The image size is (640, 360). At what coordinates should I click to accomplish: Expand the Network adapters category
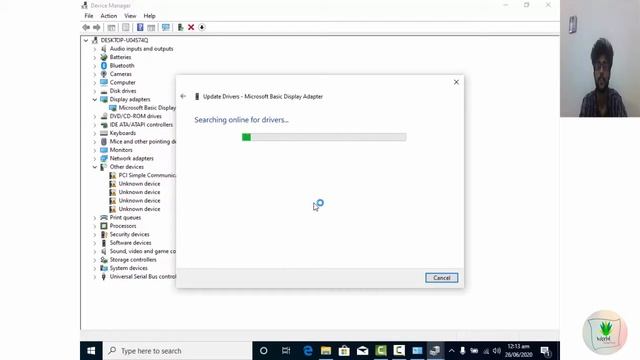click(x=95, y=158)
